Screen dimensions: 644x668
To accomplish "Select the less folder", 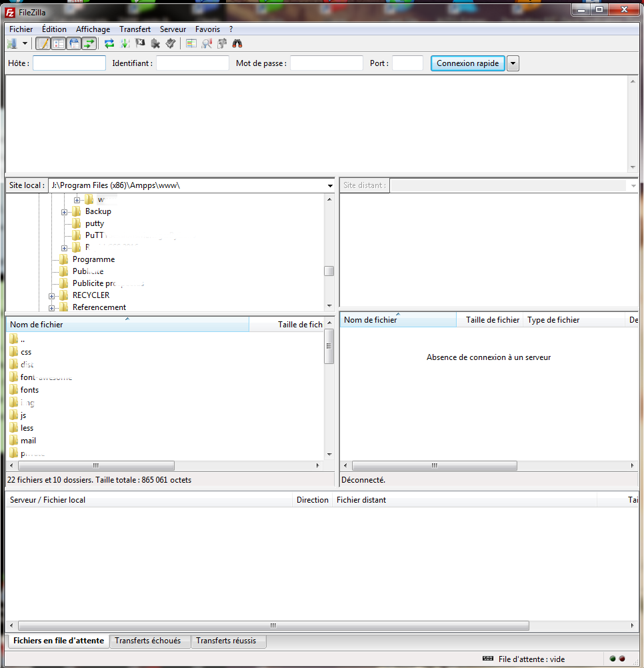I will 27,428.
